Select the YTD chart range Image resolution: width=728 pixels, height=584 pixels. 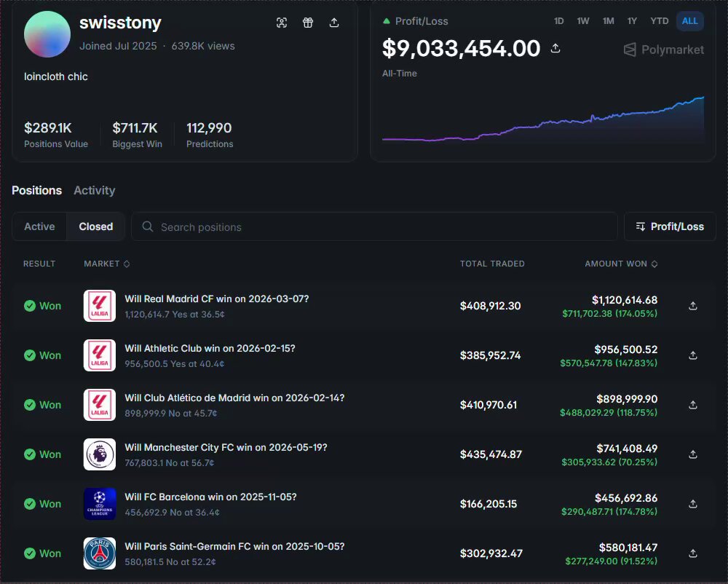(x=660, y=21)
